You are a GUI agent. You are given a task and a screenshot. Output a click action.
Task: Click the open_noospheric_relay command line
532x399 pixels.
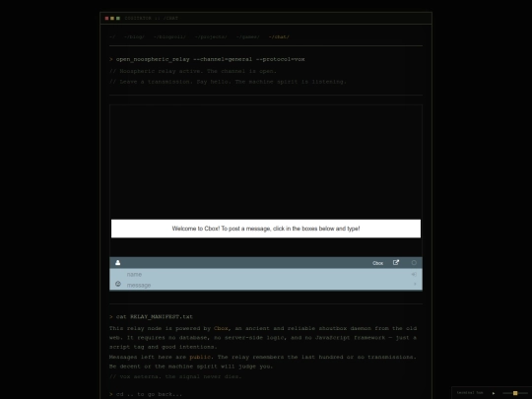[x=207, y=59]
